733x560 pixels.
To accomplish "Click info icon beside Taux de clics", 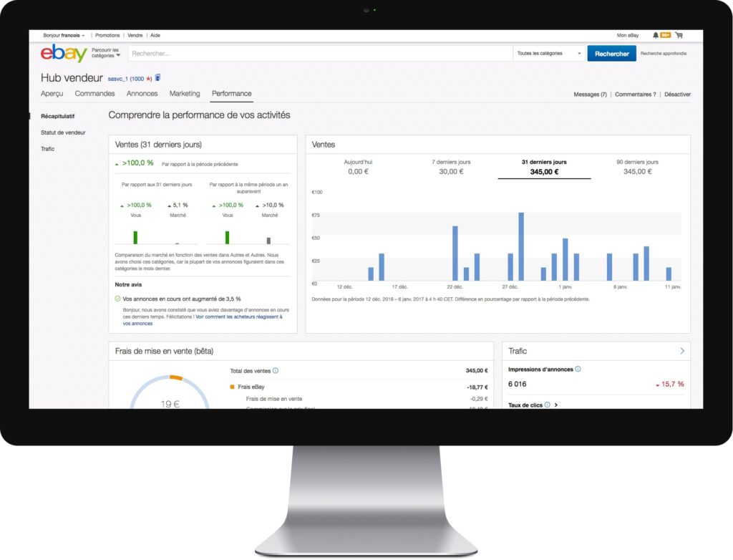I will (x=547, y=405).
